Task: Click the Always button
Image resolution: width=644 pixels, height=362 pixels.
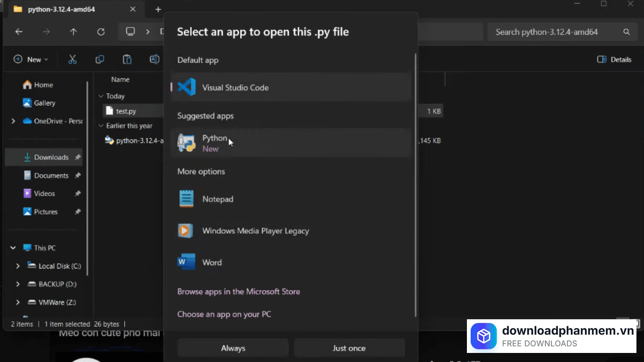Action: [x=233, y=348]
